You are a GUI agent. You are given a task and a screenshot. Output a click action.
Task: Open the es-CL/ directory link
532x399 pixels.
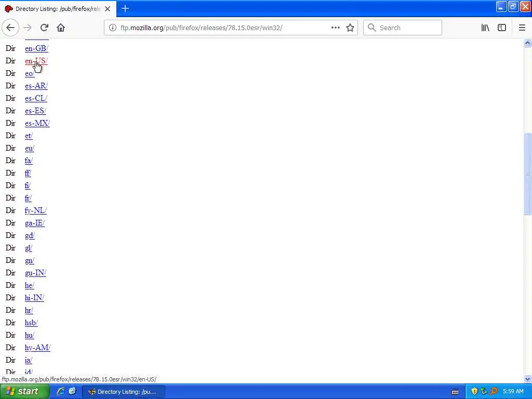point(36,98)
